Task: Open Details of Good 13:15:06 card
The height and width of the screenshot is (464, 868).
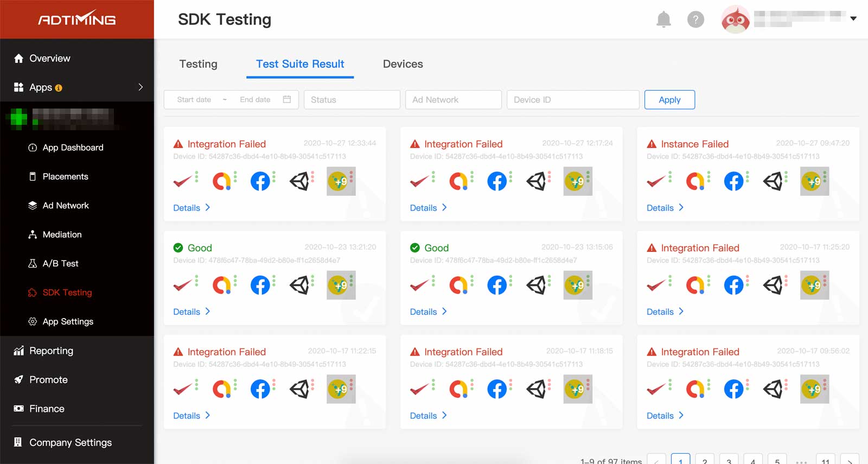Action: point(429,312)
